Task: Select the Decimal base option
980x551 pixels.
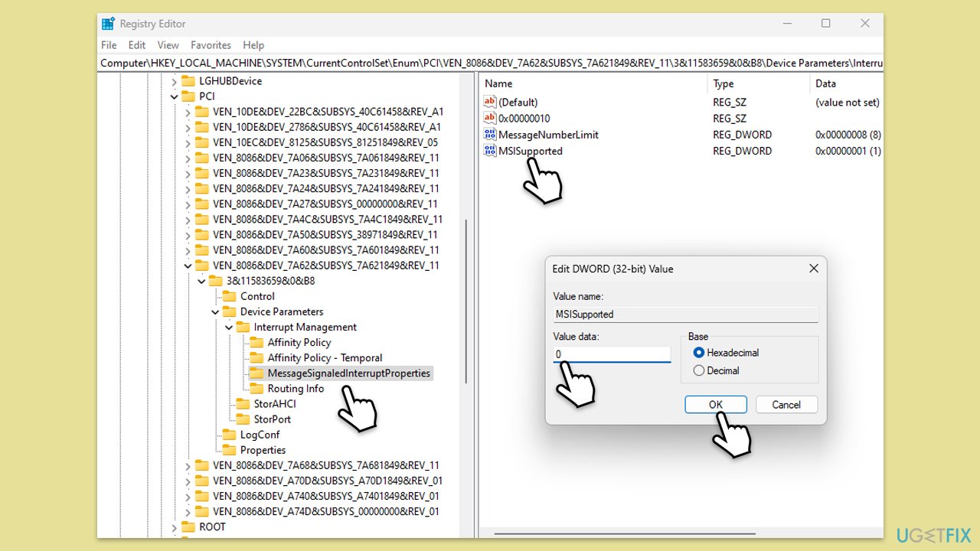Action: 698,370
